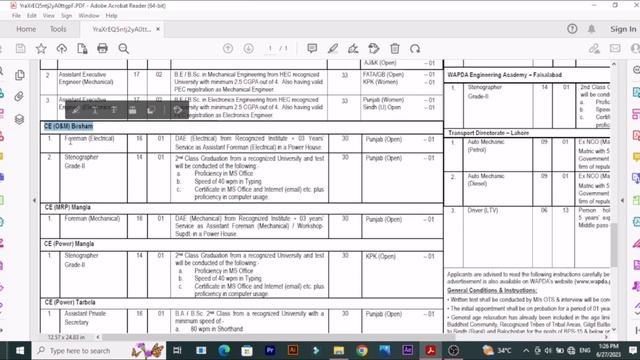This screenshot has height=360, width=640.
Task: Open the Window menu
Action: pyautogui.click(x=89, y=16)
